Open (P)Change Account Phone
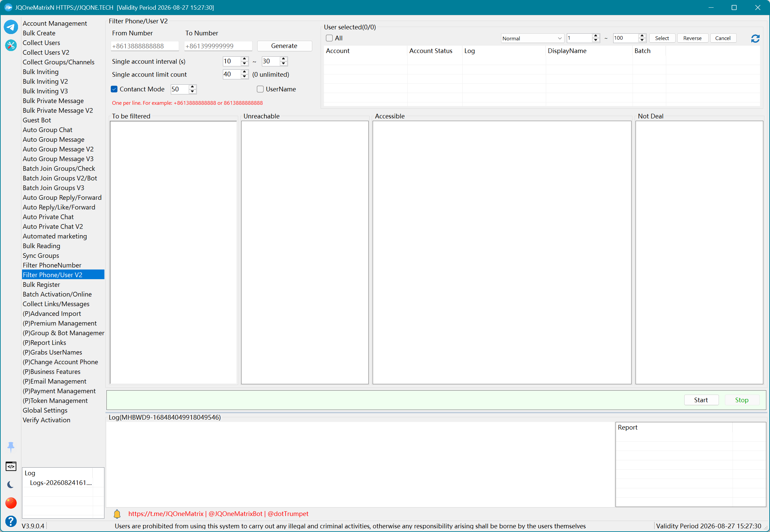This screenshot has width=770, height=532. pos(60,362)
